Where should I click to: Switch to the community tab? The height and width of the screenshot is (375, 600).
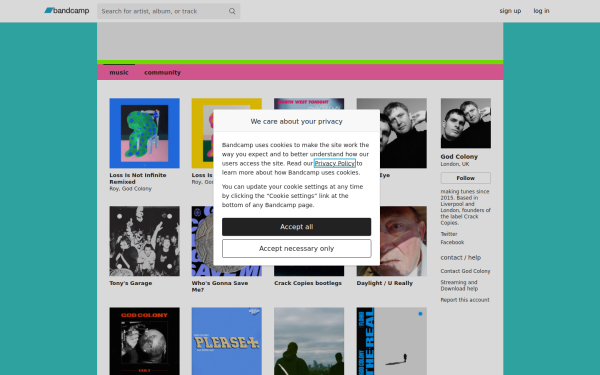(162, 72)
